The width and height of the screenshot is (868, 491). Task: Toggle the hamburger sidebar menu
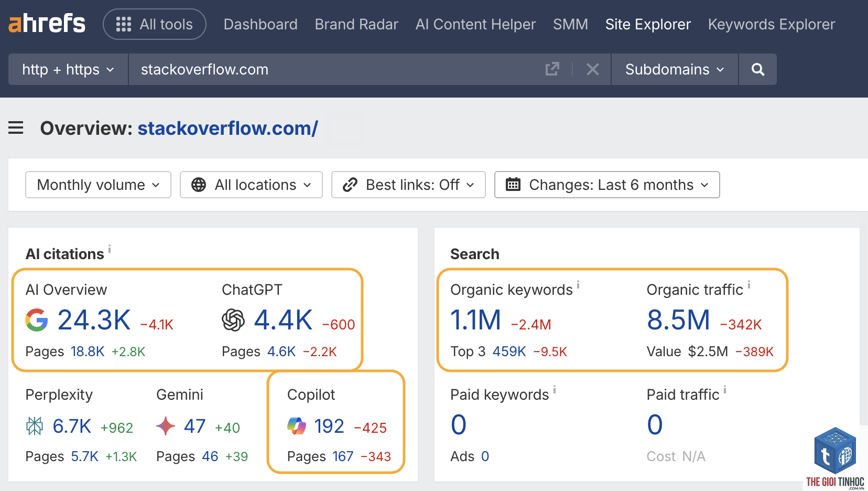click(x=16, y=127)
